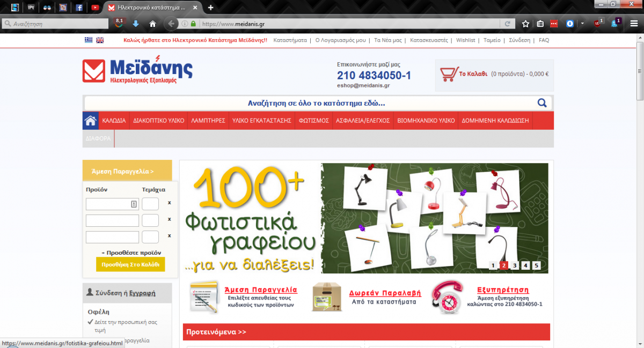Open the red LastPass extension icon
644x348 pixels.
point(554,24)
